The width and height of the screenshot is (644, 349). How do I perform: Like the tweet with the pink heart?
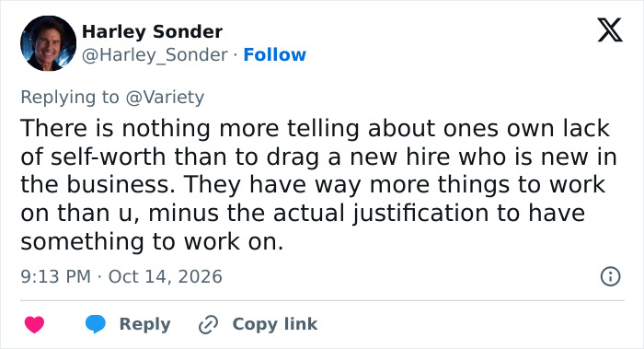point(35,324)
